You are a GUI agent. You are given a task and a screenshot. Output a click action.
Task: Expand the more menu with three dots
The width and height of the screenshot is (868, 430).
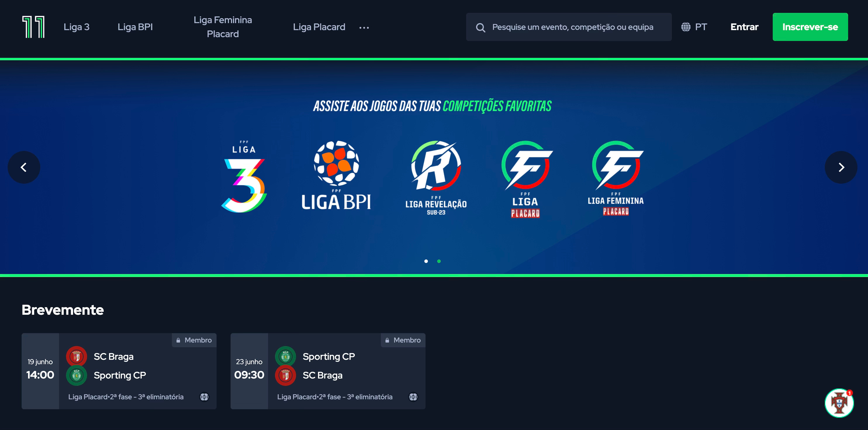(364, 28)
